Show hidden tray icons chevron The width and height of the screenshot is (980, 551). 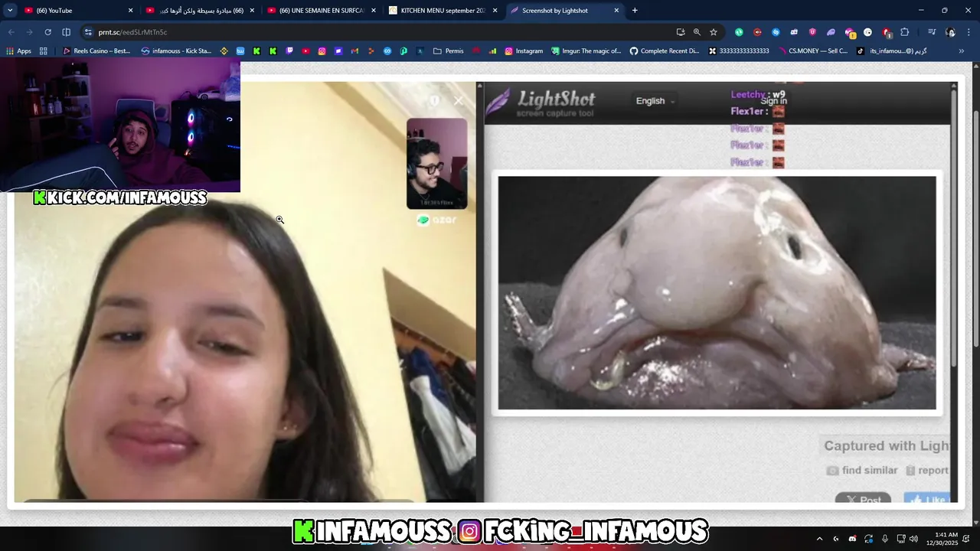point(819,539)
